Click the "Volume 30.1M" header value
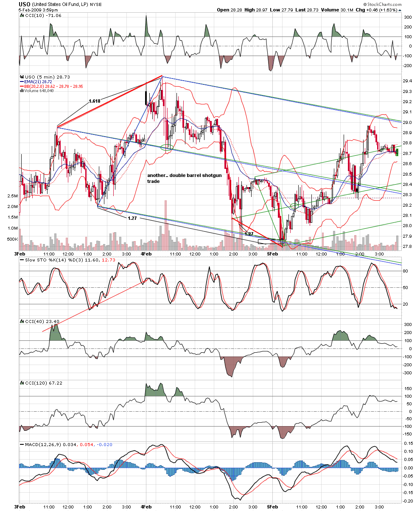420x511 pixels. point(338,10)
